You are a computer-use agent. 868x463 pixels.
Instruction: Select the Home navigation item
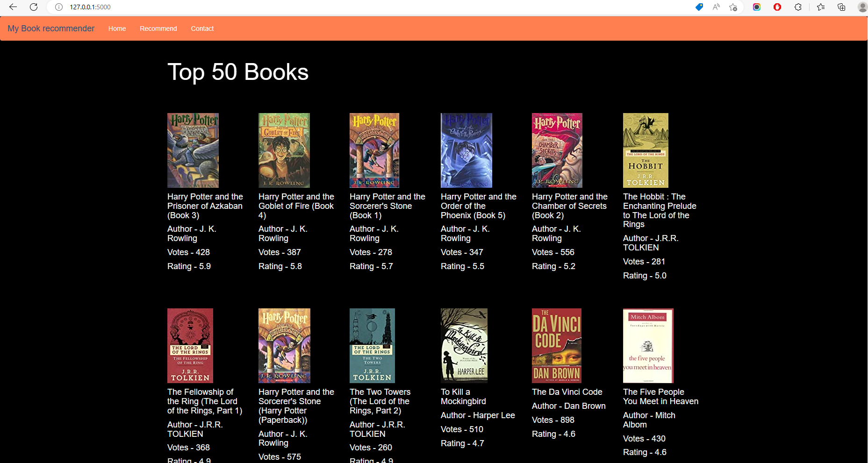click(x=117, y=28)
